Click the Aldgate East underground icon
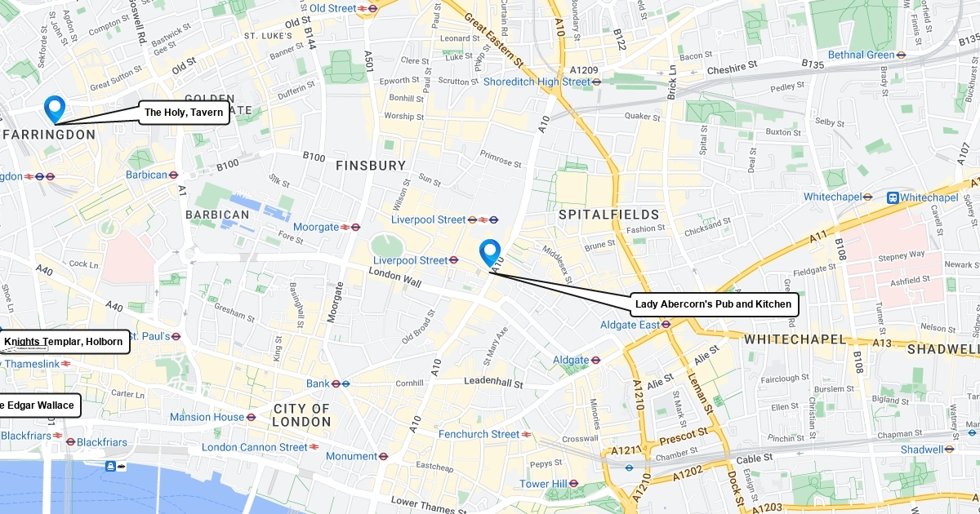This screenshot has height=514, width=980. pos(666,325)
